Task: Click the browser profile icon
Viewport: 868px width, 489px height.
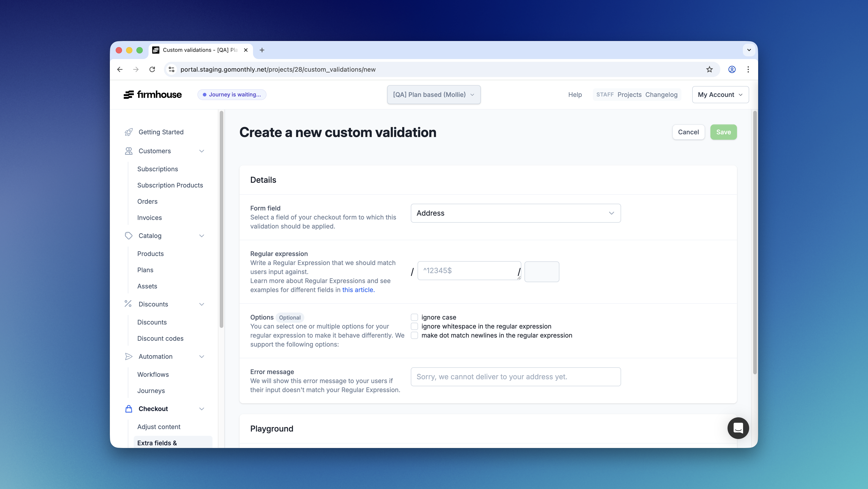Action: (x=732, y=69)
